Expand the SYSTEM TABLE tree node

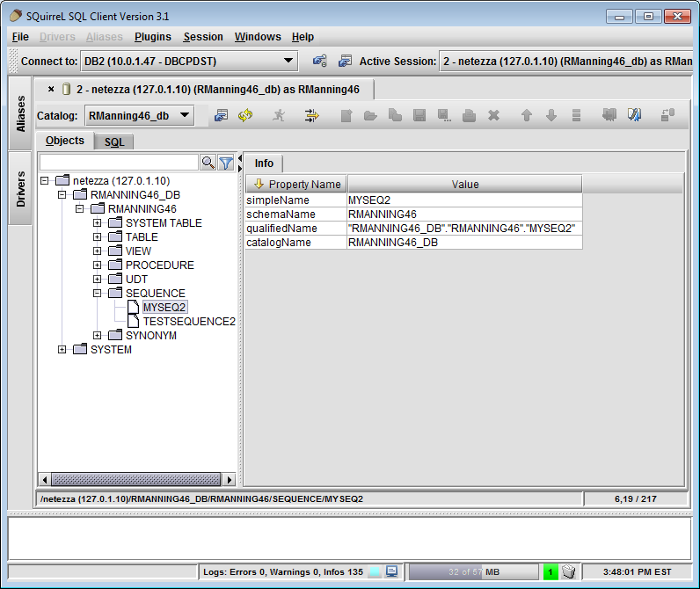98,223
